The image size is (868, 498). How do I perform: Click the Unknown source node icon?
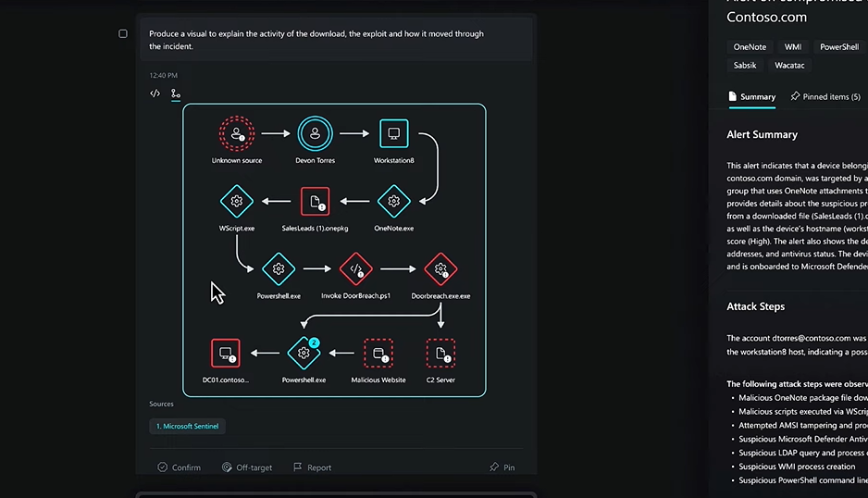coord(237,133)
